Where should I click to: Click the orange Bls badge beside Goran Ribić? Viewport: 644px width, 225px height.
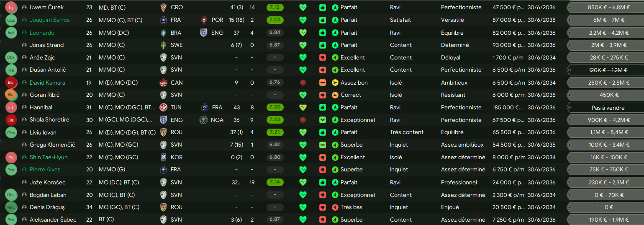[11, 95]
